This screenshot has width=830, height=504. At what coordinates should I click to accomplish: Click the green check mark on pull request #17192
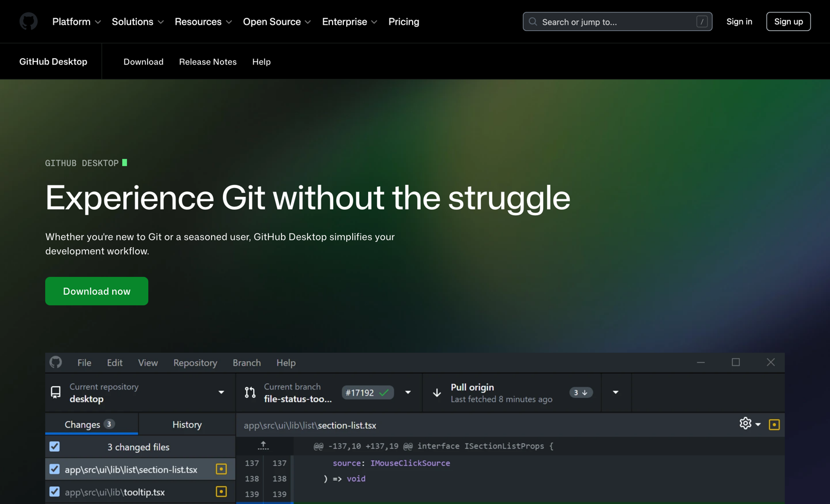[x=384, y=393]
